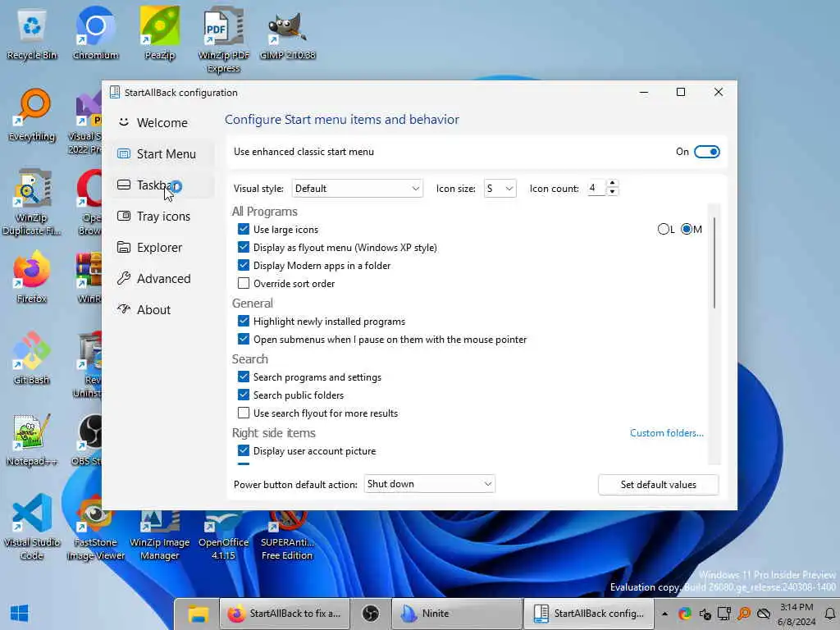Uncheck Open submenus on mouse pause
The height and width of the screenshot is (630, 840).
(x=243, y=339)
